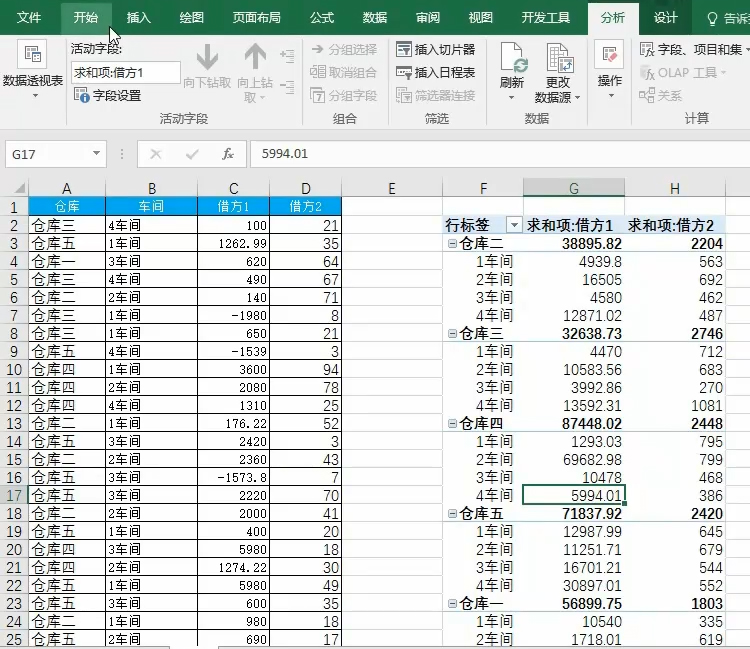Click the 刷新 refresh icon
Viewport: 750px width, 649px height.
[x=512, y=57]
